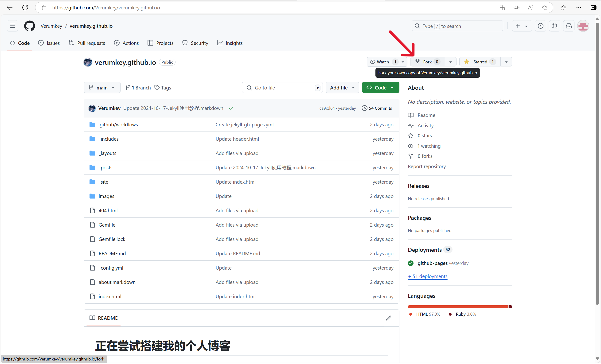
Task: Reload the page with refresh icon
Action: (x=25, y=8)
